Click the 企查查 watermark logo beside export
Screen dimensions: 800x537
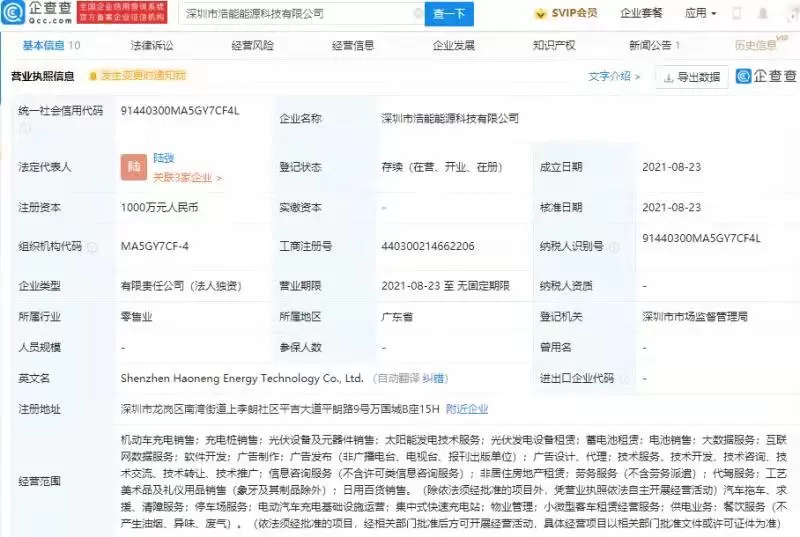(x=766, y=76)
